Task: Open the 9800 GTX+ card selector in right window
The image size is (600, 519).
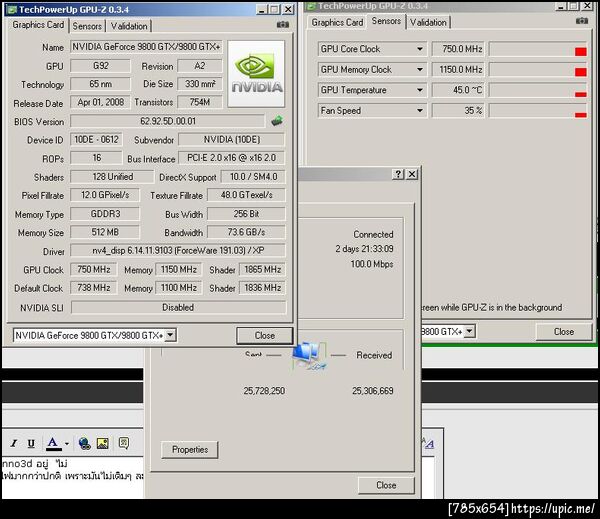Action: pyautogui.click(x=469, y=331)
